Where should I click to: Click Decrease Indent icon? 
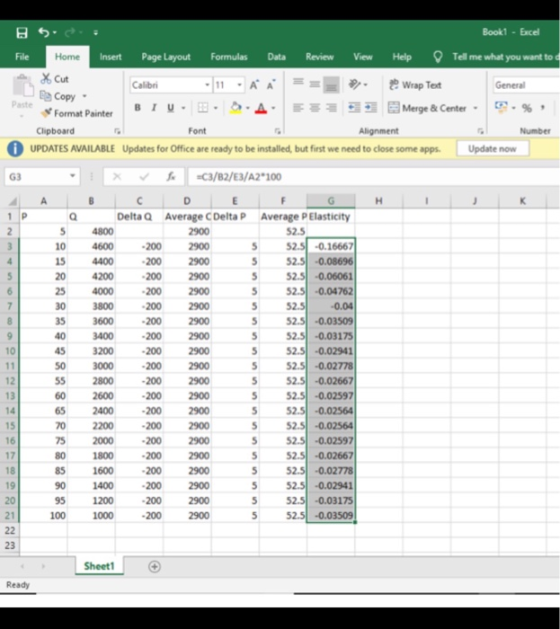point(354,108)
